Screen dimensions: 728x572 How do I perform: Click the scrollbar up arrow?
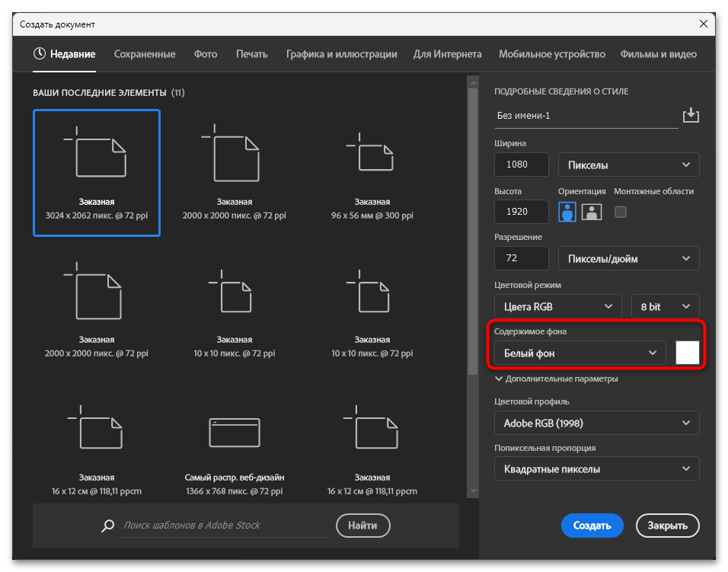point(473,84)
